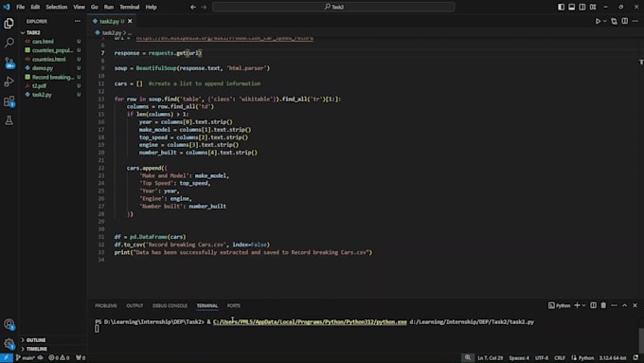Toggle secondary side bar layout button

[x=582, y=7]
